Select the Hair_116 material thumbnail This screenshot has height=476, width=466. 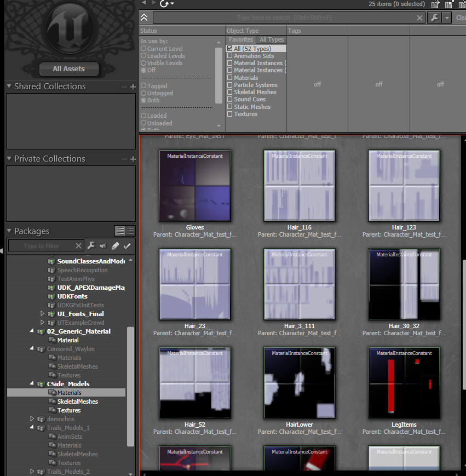300,186
